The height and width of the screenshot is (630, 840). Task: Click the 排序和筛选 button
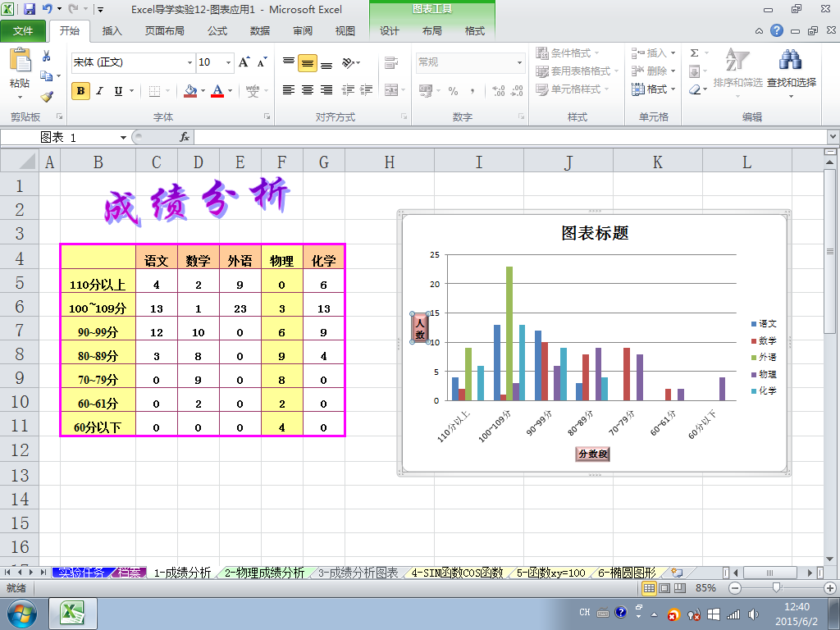point(737,71)
